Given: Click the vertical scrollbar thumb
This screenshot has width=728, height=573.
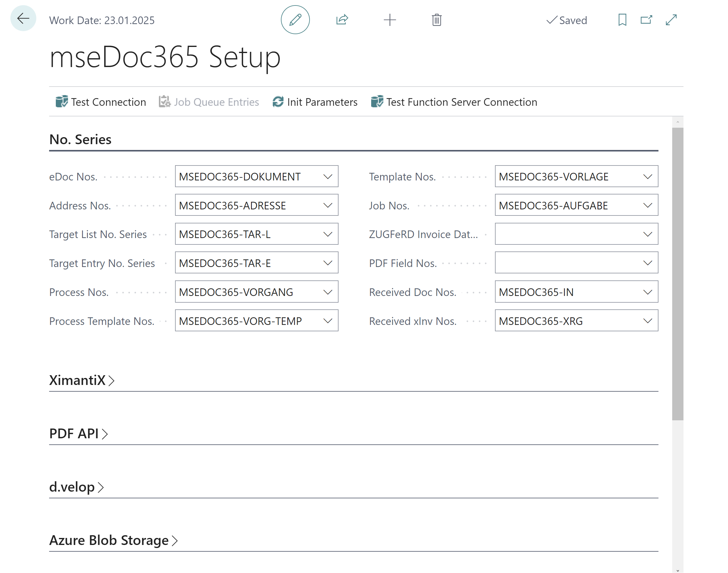Looking at the screenshot, I should [x=677, y=273].
